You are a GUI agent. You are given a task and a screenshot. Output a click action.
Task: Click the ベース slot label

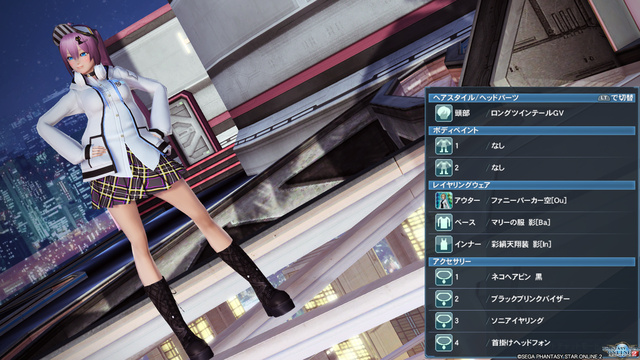coord(465,222)
